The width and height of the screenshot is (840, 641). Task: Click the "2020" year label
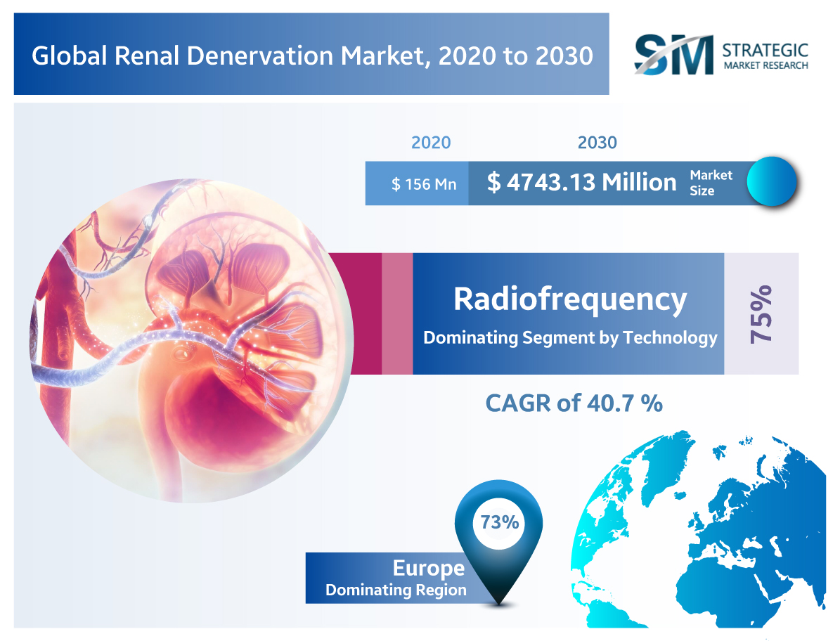[x=431, y=143]
